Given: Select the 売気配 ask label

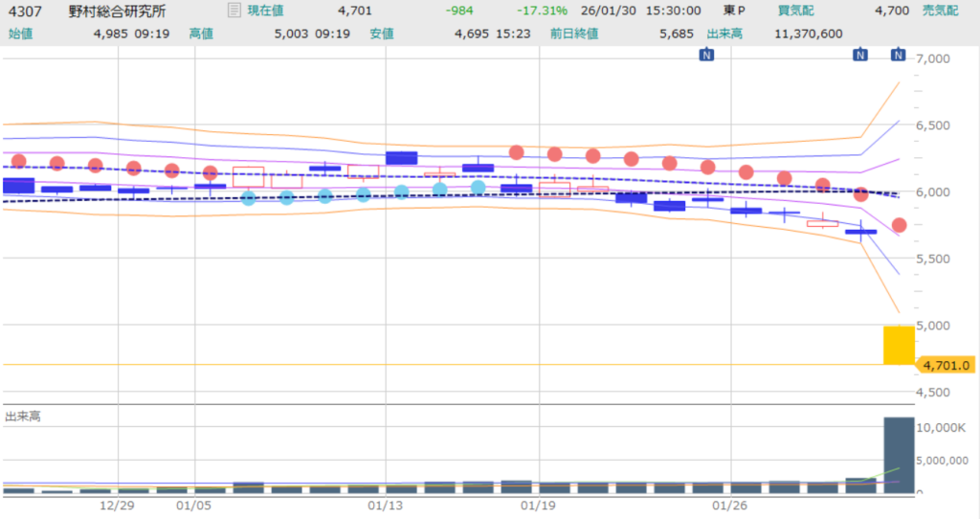Looking at the screenshot, I should [x=955, y=11].
